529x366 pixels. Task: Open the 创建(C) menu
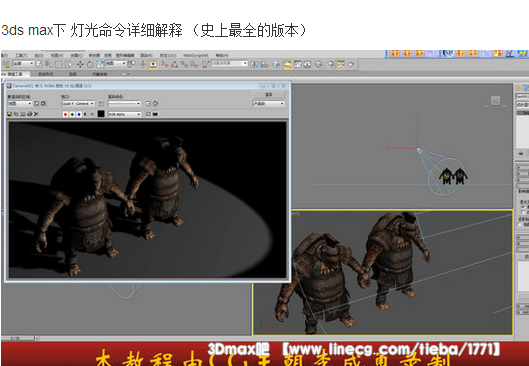77,55
